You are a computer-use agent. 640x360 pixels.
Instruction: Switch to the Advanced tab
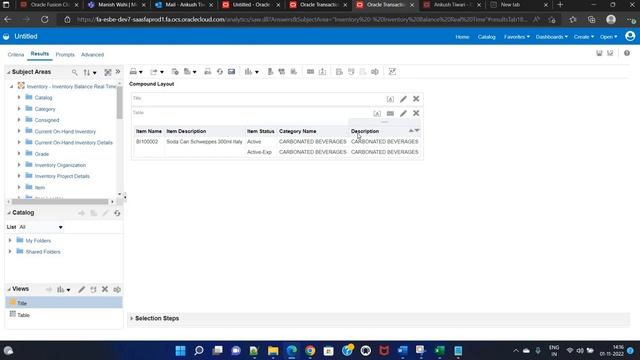(x=92, y=54)
